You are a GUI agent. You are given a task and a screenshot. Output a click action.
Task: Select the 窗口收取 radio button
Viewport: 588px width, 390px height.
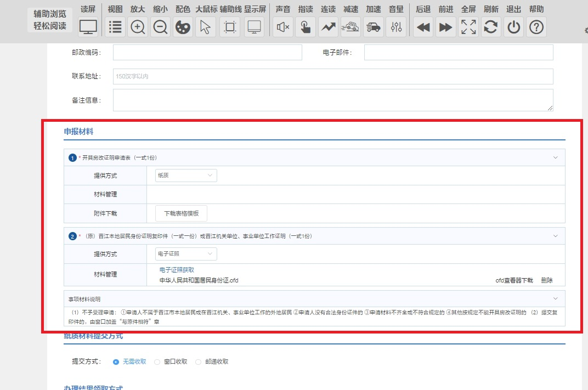coord(157,362)
